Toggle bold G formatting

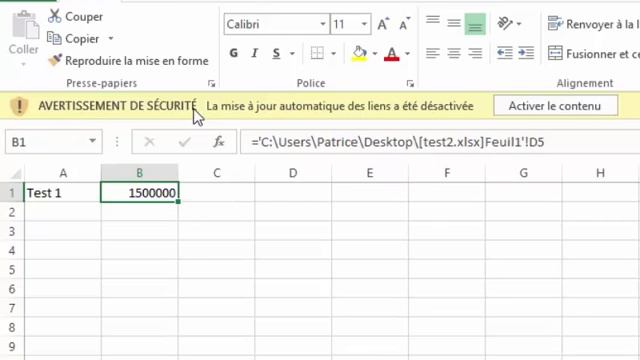tap(233, 53)
